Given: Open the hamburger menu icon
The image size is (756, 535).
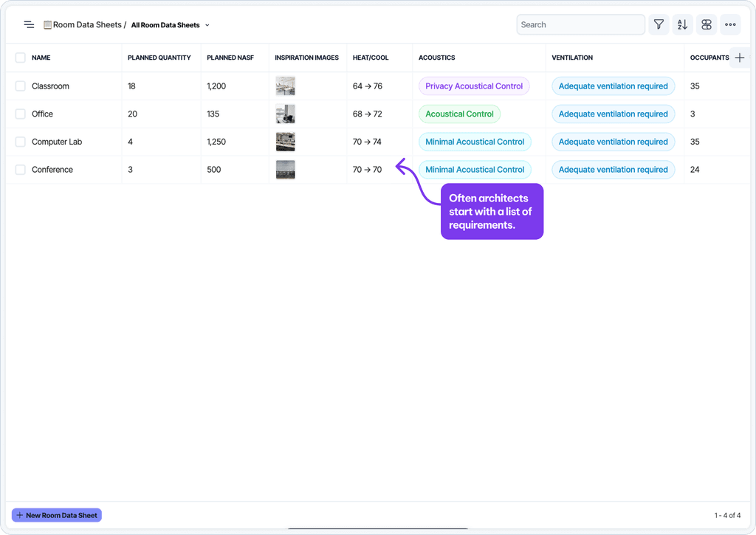Looking at the screenshot, I should [29, 24].
